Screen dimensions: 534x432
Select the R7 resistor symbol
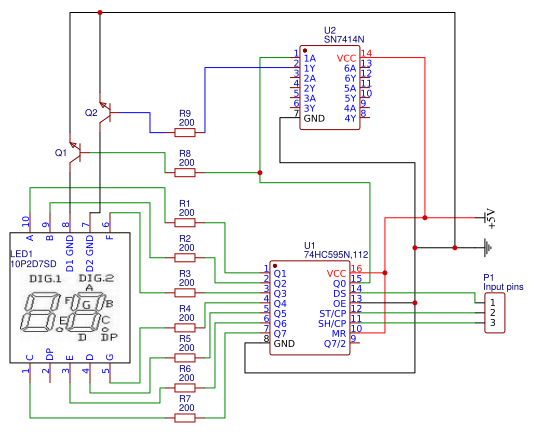[x=185, y=418]
